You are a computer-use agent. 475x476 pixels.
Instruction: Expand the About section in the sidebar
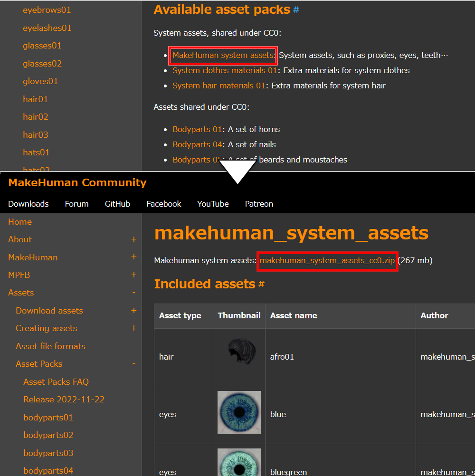pyautogui.click(x=134, y=239)
